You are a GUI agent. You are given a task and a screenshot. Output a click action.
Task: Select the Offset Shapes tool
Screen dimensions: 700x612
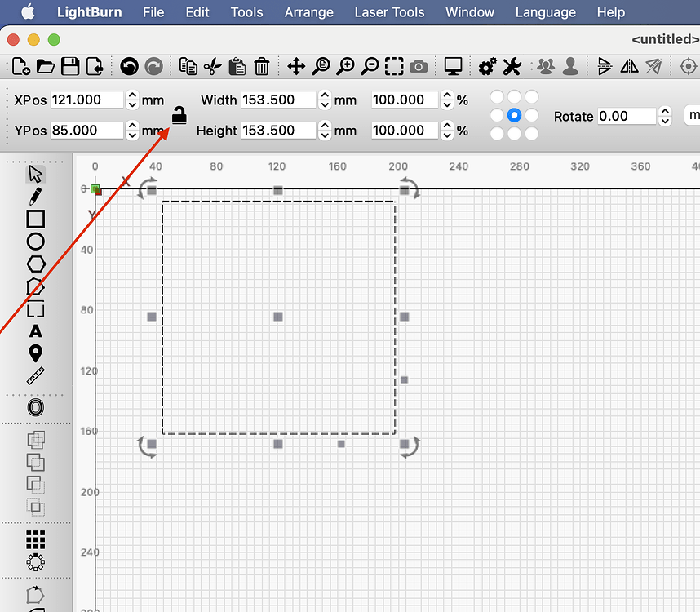click(x=34, y=407)
